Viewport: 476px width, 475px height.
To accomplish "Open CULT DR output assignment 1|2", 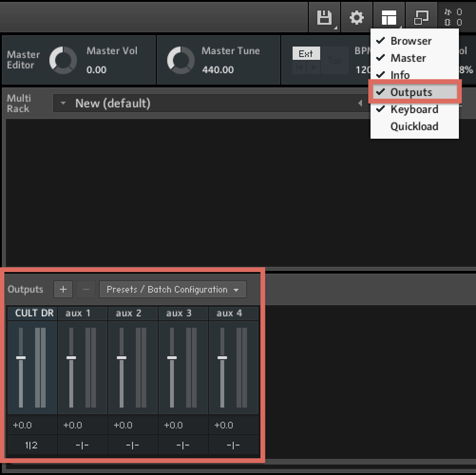I will coord(31,445).
